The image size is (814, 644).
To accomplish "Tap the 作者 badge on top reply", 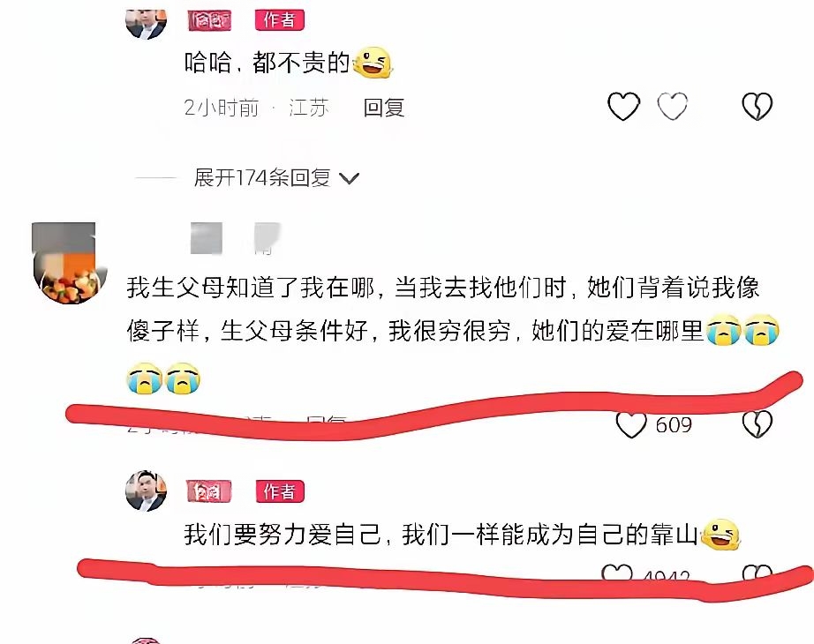I will (x=279, y=20).
